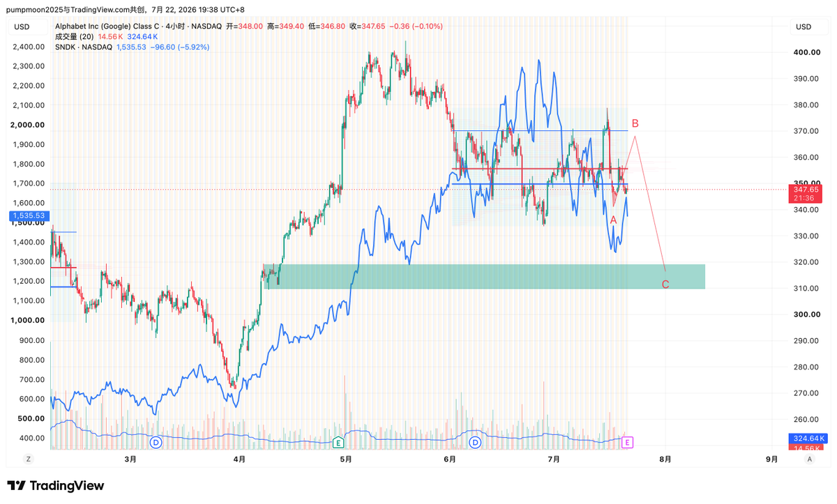Click the 7月 time axis label

point(555,459)
